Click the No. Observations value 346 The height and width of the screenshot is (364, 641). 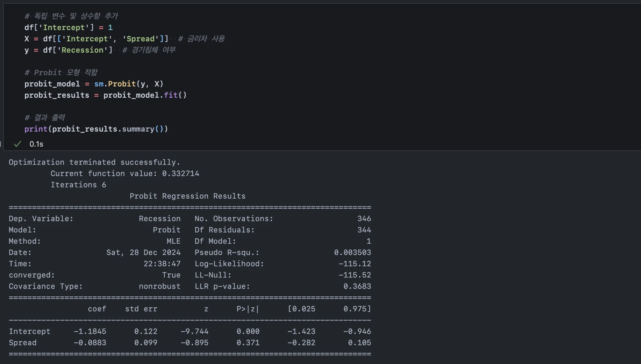tap(364, 219)
